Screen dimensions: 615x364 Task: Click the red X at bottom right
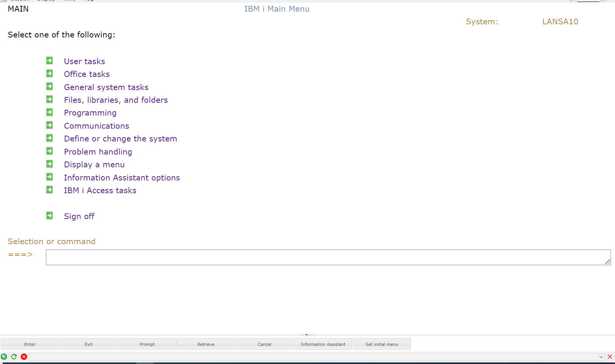pyautogui.click(x=610, y=357)
